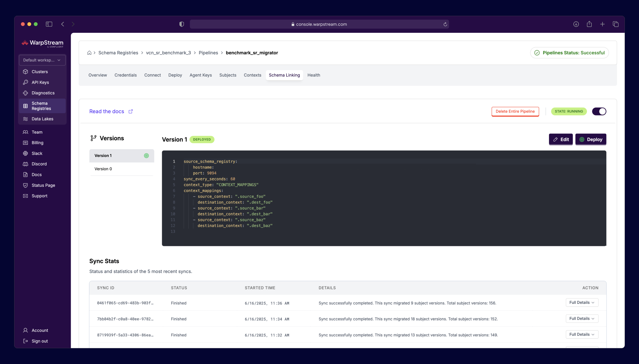Open Docs from the sidebar
This screenshot has height=364, width=639.
point(37,175)
